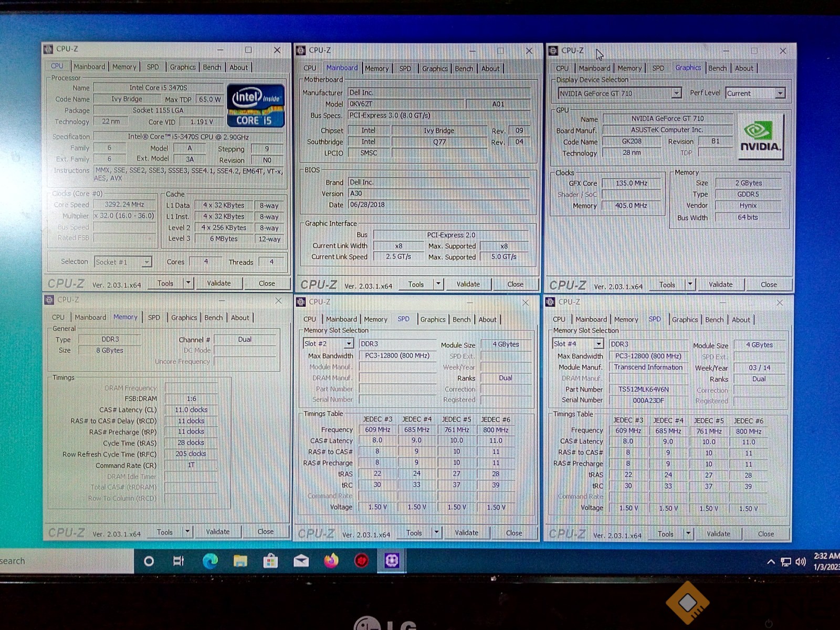This screenshot has width=840, height=630.
Task: Click Level 3 cache 6 MBytes value
Action: pyautogui.click(x=224, y=239)
